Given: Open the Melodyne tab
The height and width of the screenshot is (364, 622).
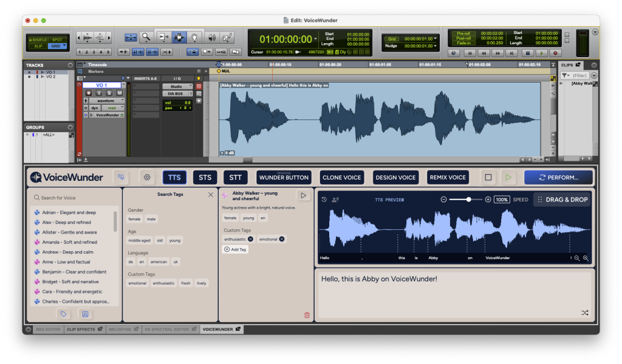Looking at the screenshot, I should click(123, 329).
